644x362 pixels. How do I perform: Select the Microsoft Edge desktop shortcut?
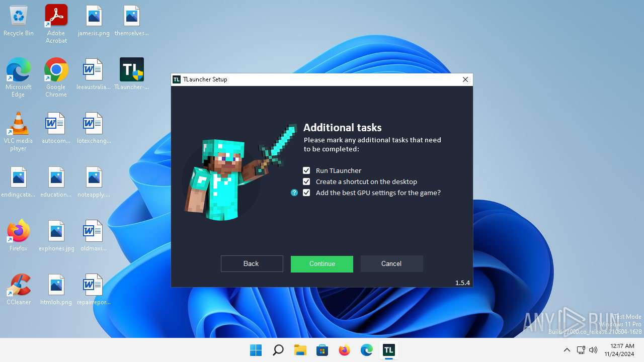19,77
